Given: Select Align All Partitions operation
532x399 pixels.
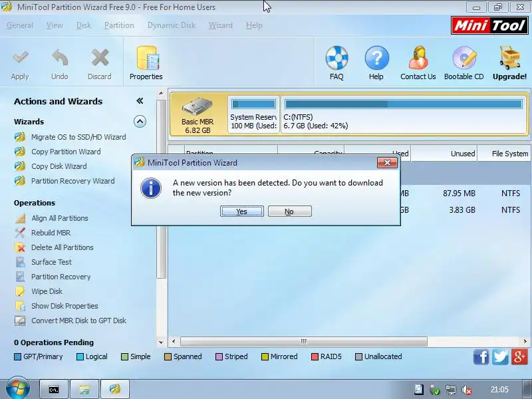Looking at the screenshot, I should (60, 218).
